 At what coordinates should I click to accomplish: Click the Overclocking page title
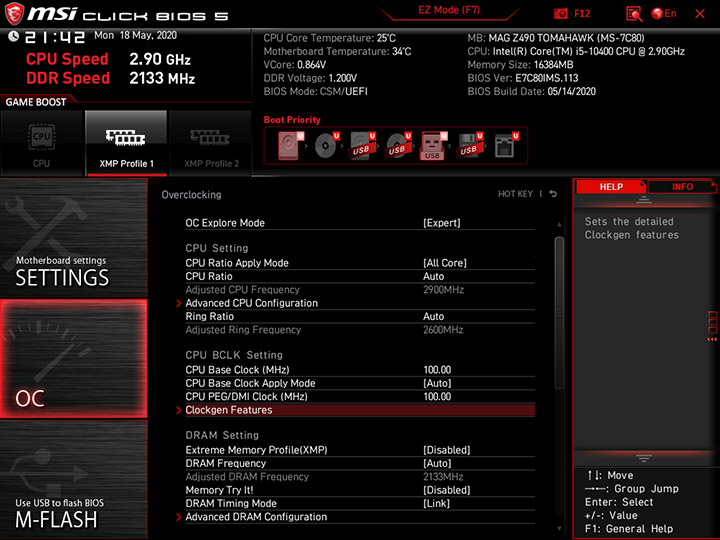tap(191, 195)
